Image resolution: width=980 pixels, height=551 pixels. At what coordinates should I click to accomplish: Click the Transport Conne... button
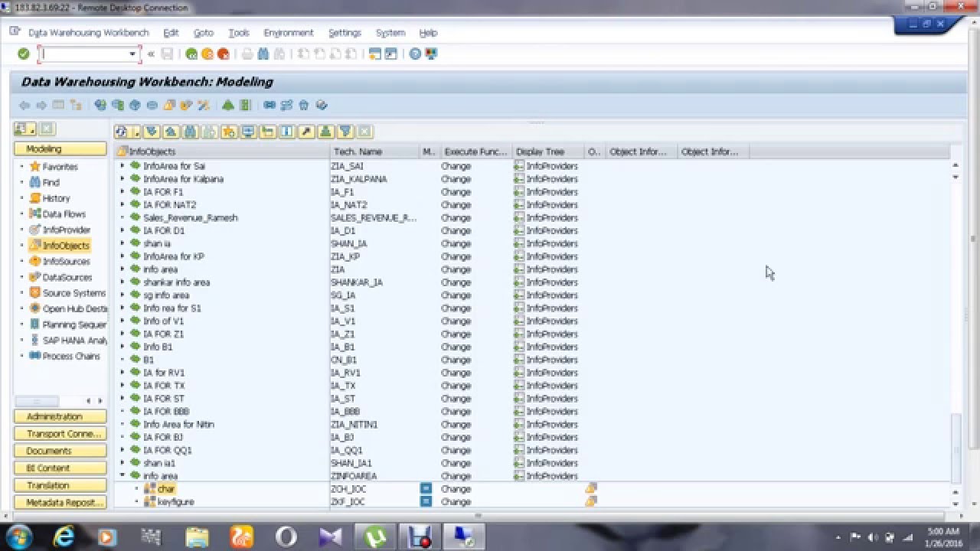[x=60, y=434]
